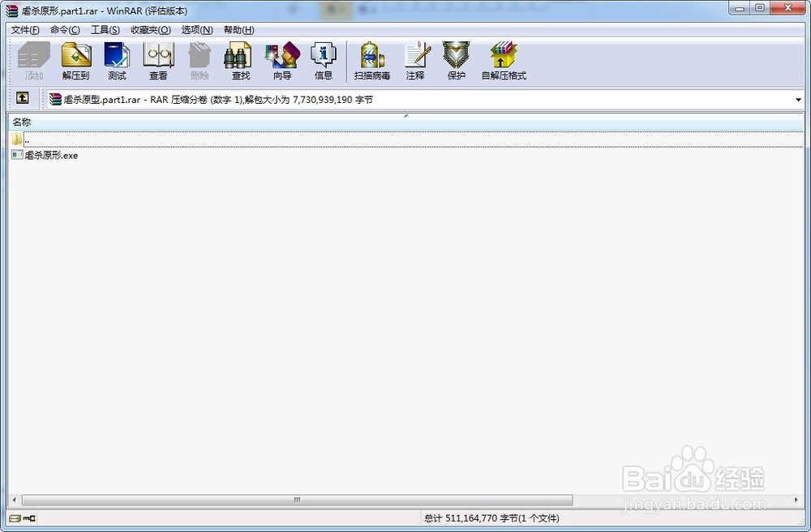The height and width of the screenshot is (532, 811).
Task: Select the parent folder '..' row
Action: [x=406, y=139]
